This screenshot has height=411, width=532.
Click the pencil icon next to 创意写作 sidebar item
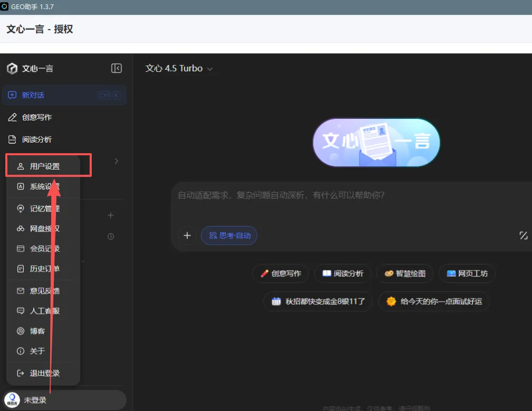coord(12,117)
